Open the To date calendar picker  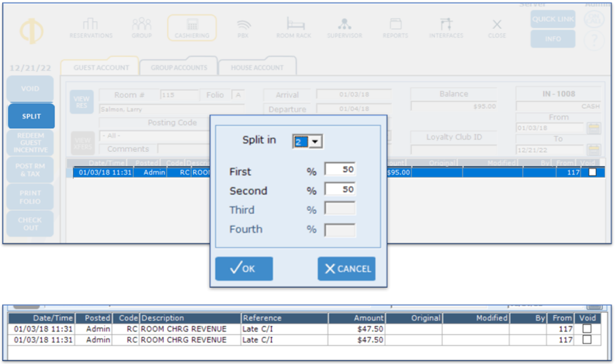pos(593,150)
